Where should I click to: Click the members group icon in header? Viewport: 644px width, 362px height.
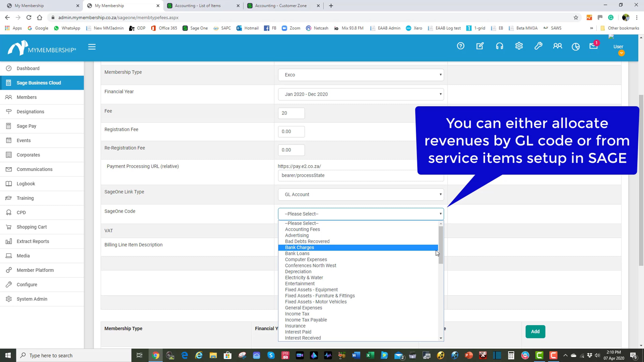coord(557,46)
